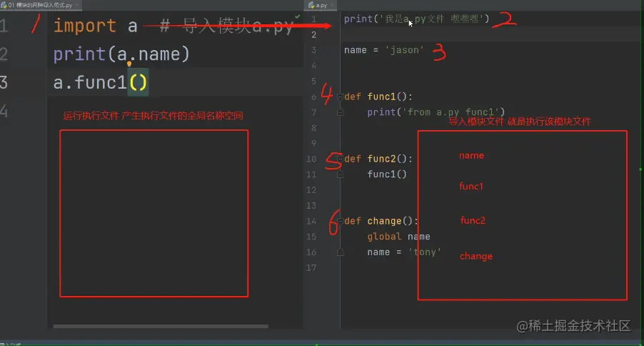644x346 pixels.
Task: Click the 'global name' statement
Action: (x=398, y=237)
